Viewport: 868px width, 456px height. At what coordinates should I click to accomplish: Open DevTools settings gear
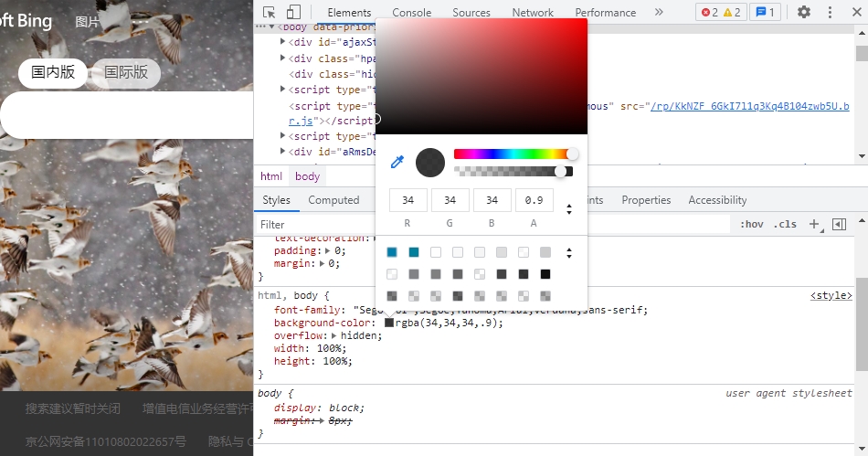tap(804, 12)
